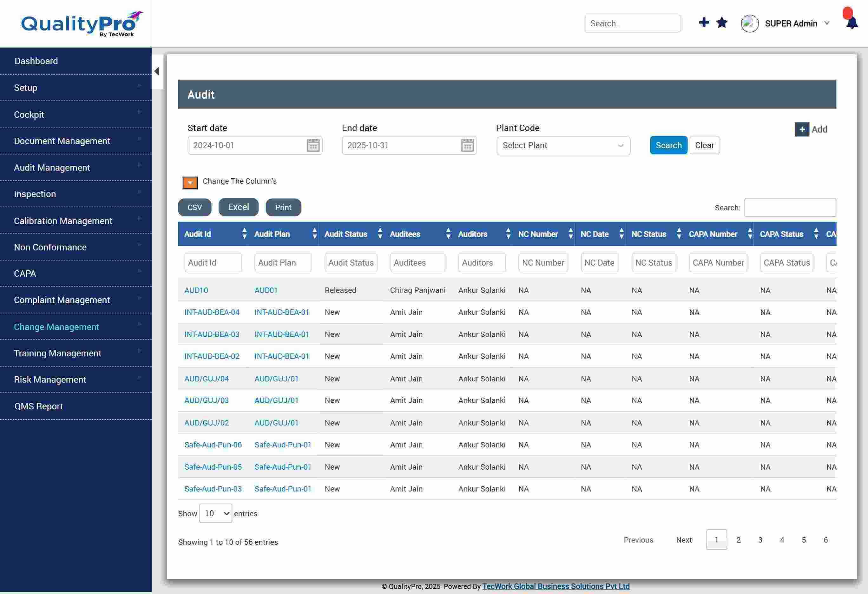Viewport: 868px width, 594px height.
Task: Open the Select Plant dropdown
Action: pyautogui.click(x=563, y=146)
